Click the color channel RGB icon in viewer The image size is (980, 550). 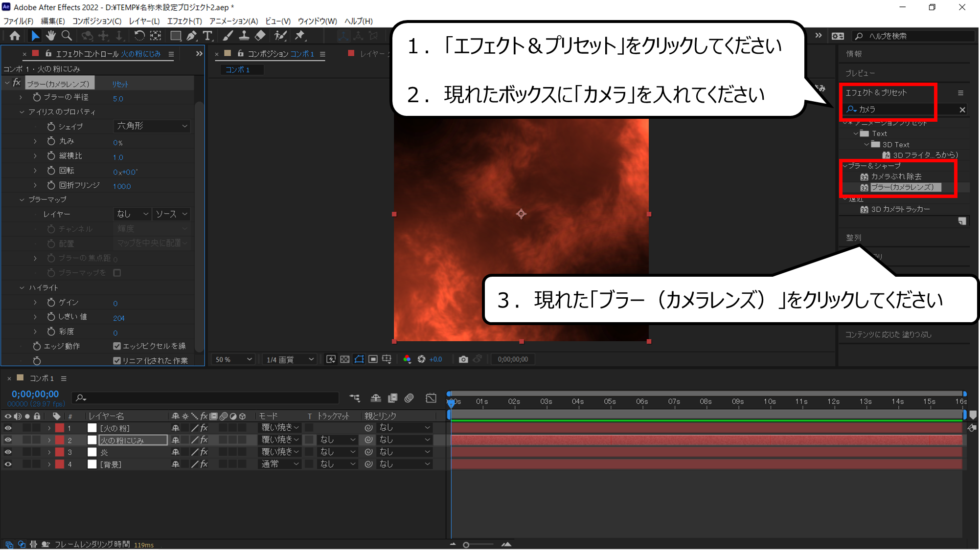(x=407, y=359)
